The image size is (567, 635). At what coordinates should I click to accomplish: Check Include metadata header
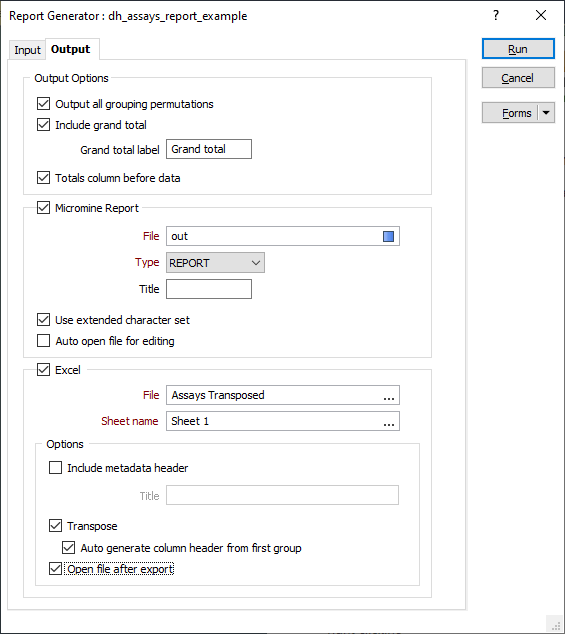click(x=55, y=468)
